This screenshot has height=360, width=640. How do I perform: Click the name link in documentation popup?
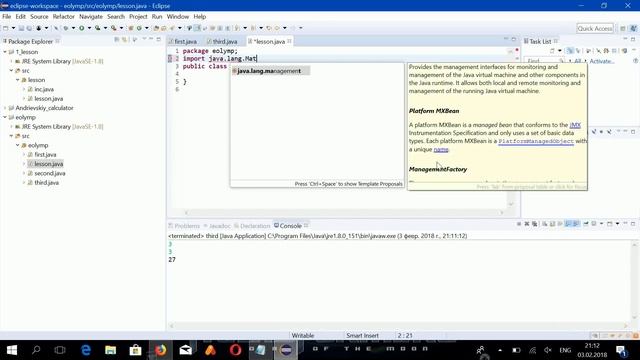441,149
